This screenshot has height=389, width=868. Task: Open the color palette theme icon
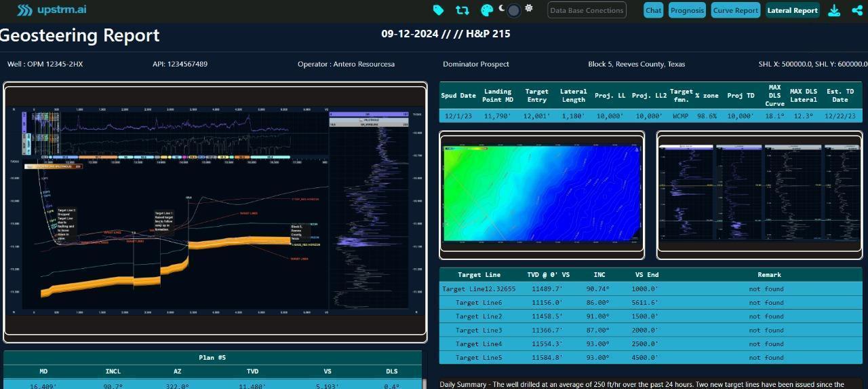(x=486, y=10)
